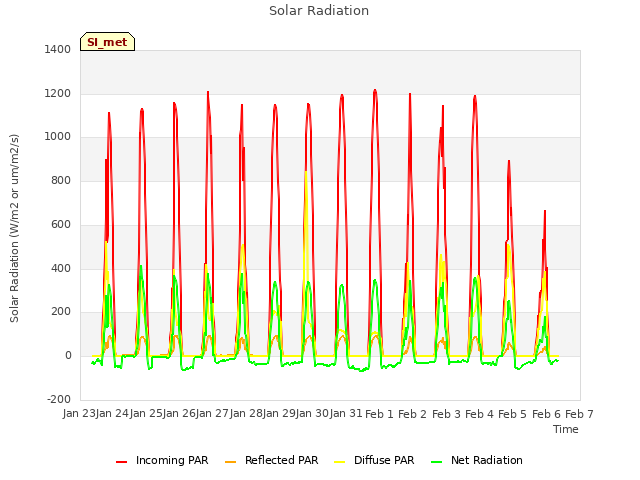Click the Feb 4 x-axis tick label
This screenshot has width=640, height=480.
pyautogui.click(x=479, y=414)
